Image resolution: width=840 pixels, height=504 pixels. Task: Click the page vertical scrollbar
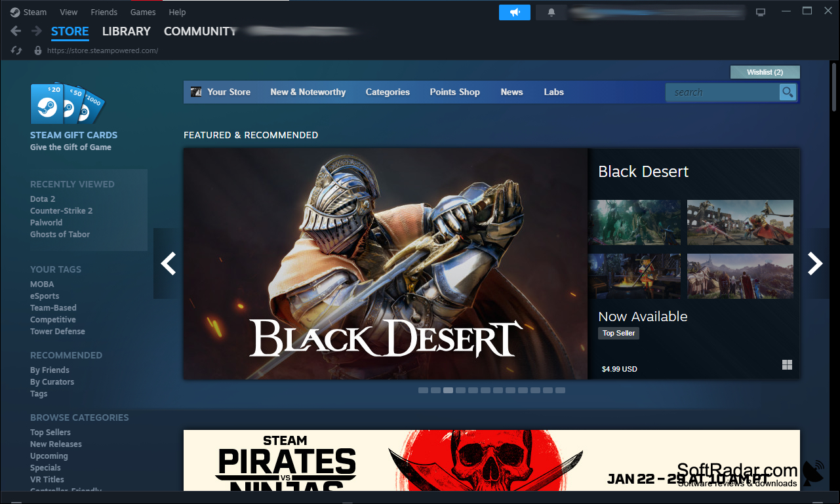click(834, 87)
